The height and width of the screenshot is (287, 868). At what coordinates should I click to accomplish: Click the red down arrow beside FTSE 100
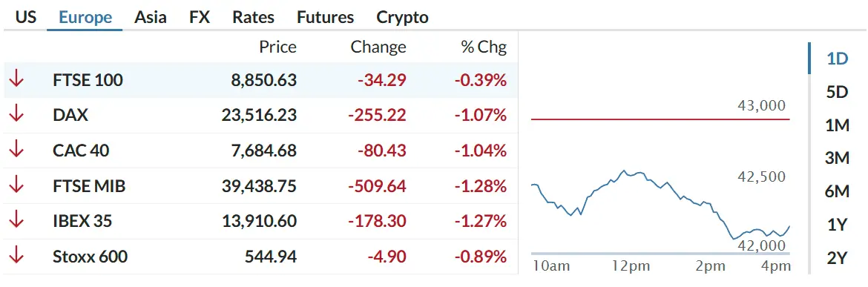(x=16, y=80)
